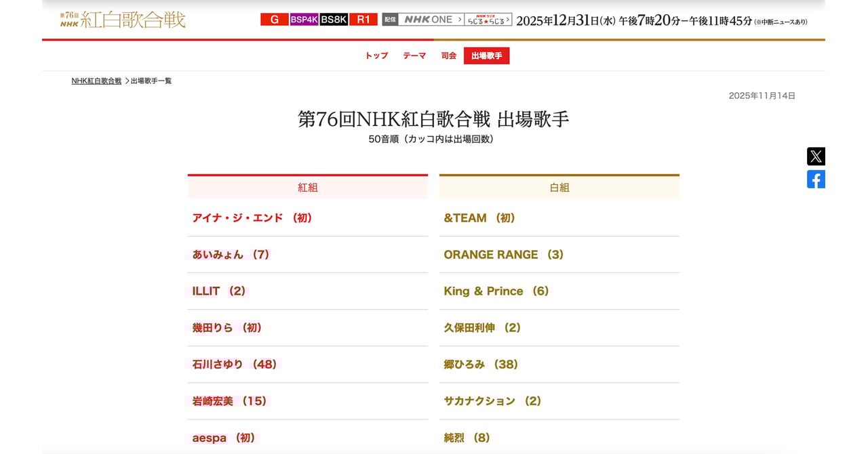Select King & Prince in the white team list
The image size is (868, 454).
click(496, 291)
